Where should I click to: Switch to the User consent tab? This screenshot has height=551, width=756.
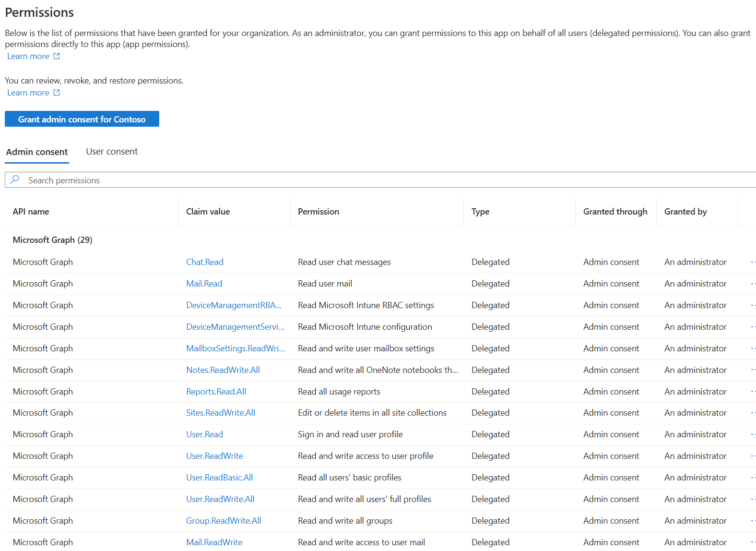(112, 152)
